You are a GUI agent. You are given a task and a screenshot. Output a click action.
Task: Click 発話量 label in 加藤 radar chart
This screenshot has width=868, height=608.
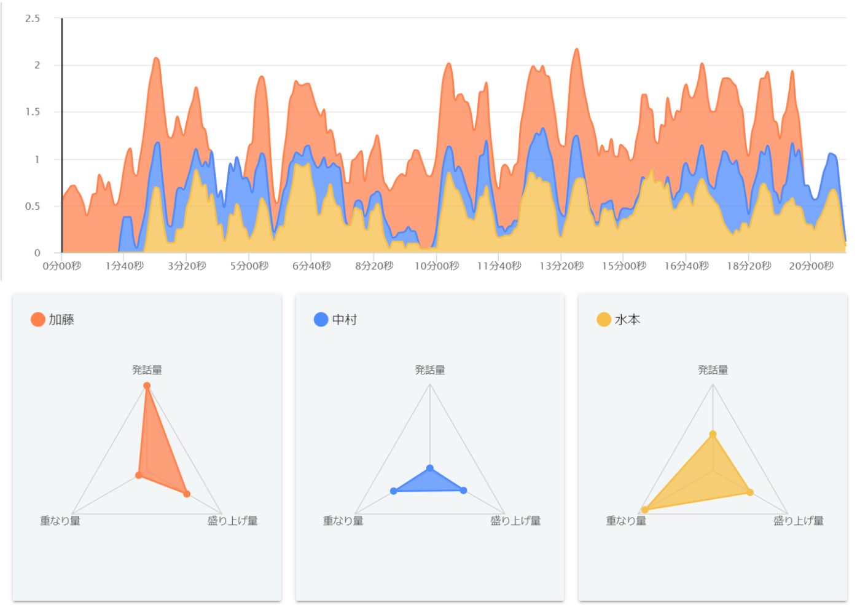[147, 370]
